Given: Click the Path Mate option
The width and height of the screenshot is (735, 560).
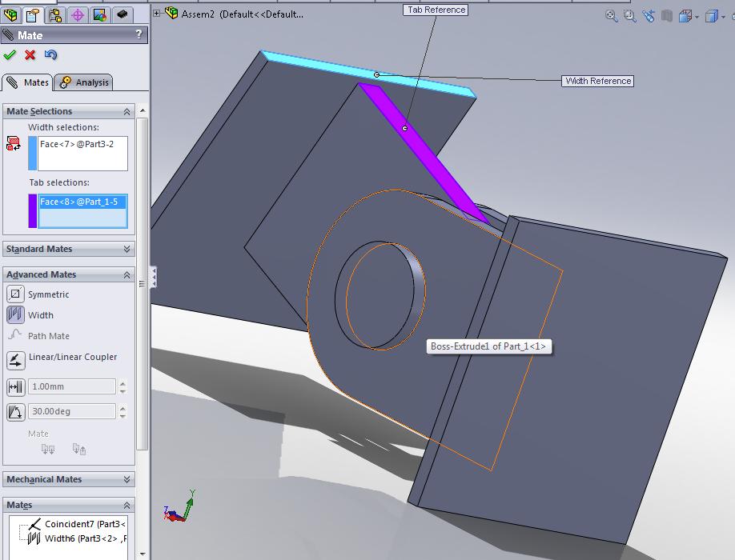Looking at the screenshot, I should 49,336.
